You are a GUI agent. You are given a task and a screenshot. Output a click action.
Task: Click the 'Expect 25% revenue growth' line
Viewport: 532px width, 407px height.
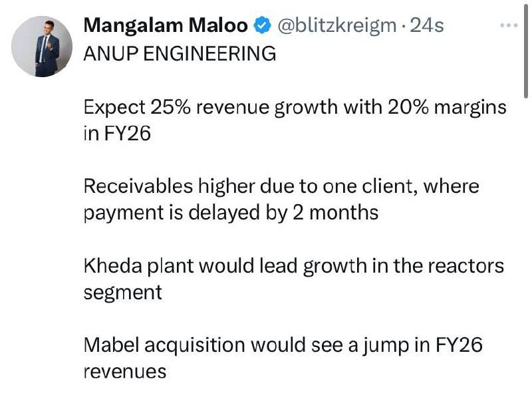coord(295,108)
